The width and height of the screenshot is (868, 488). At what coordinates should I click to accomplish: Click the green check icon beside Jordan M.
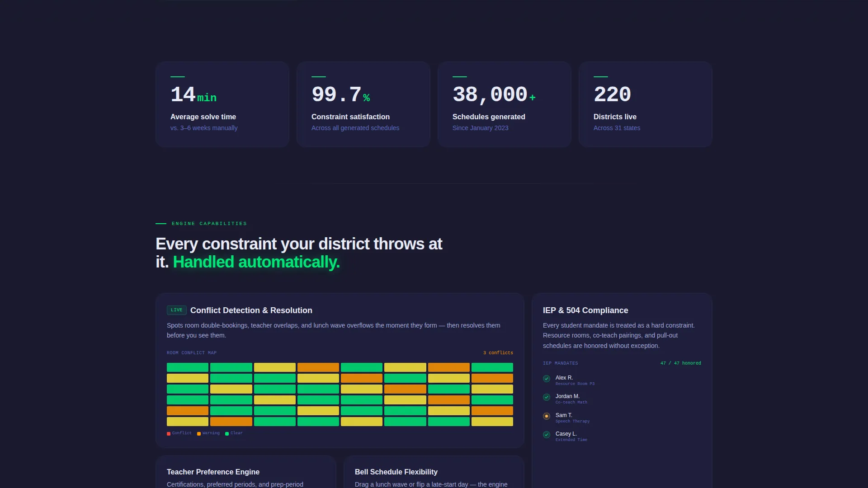tap(547, 397)
